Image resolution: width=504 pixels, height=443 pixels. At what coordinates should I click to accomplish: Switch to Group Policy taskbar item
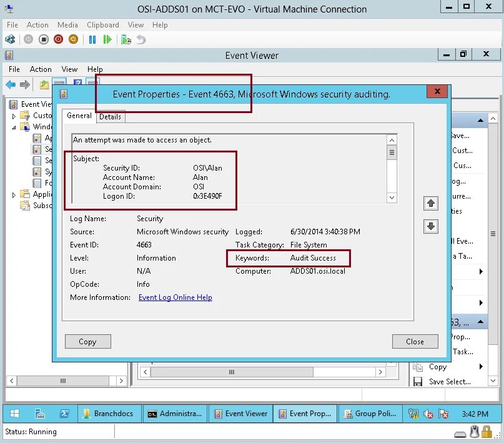(x=370, y=414)
